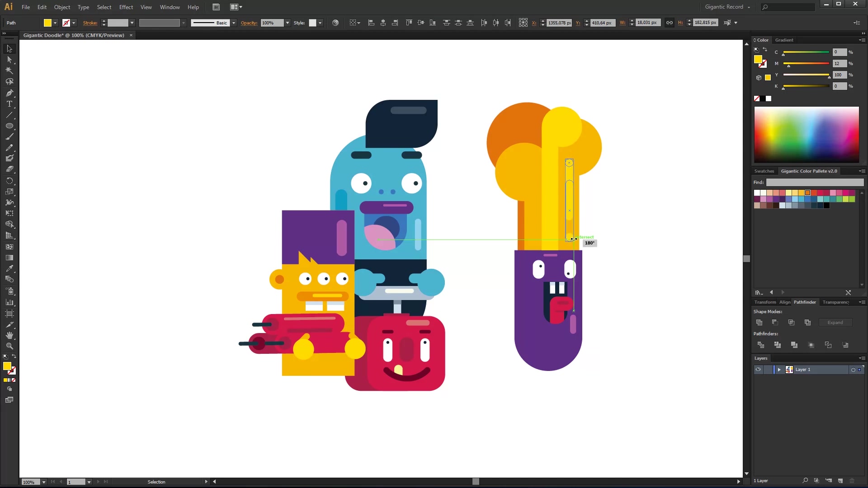Open stroke color dropdown in control bar

point(74,23)
